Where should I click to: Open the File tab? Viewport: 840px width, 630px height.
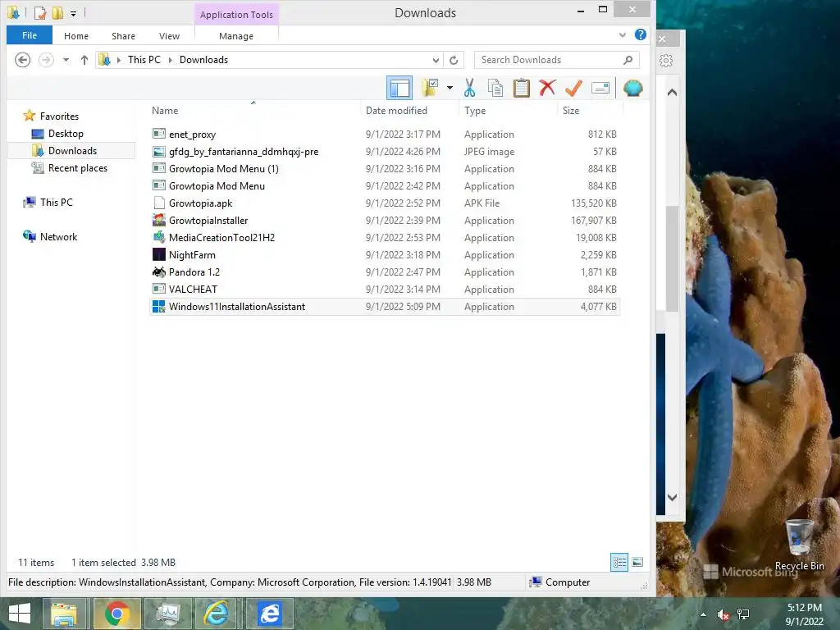pos(30,35)
